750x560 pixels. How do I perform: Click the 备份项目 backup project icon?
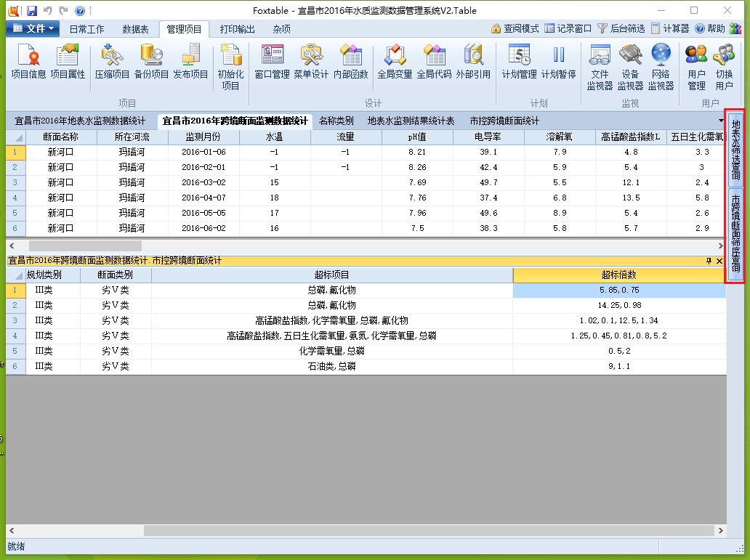pyautogui.click(x=151, y=61)
